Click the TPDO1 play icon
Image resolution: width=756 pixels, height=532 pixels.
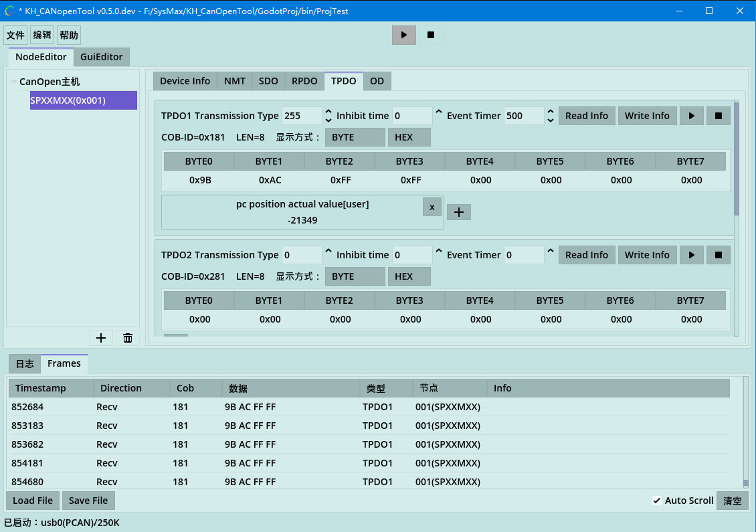coord(692,116)
